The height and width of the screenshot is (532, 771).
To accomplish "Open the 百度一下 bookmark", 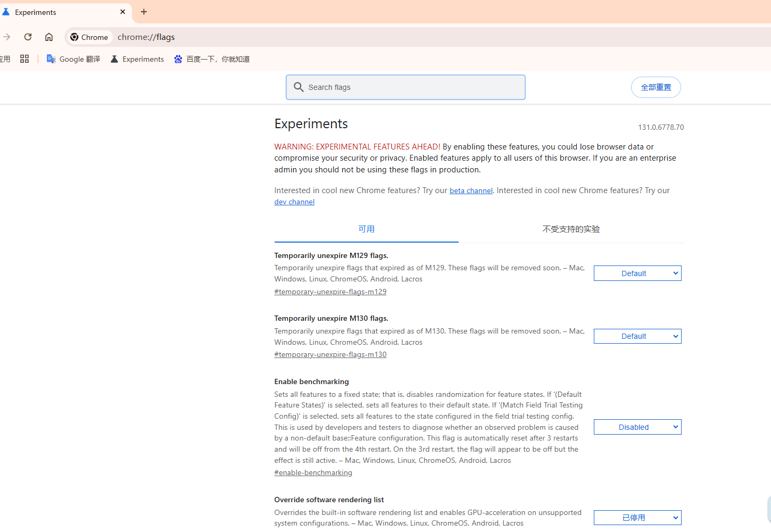I will pos(212,59).
